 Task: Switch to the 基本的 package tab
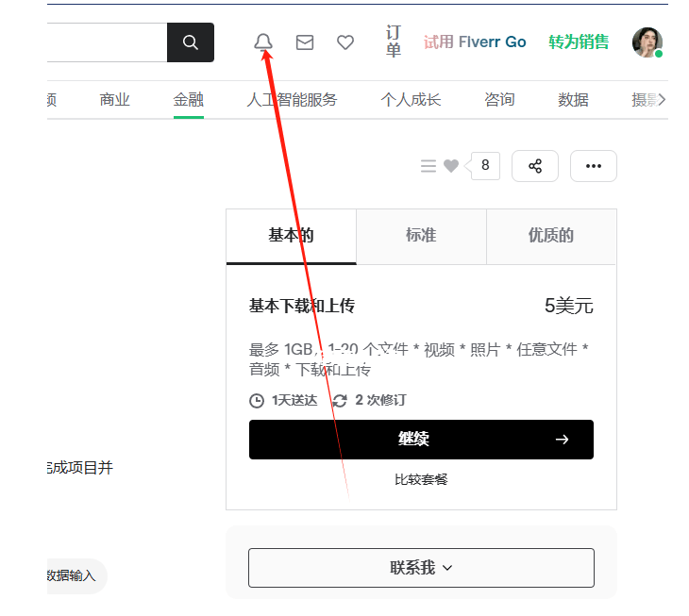(292, 237)
